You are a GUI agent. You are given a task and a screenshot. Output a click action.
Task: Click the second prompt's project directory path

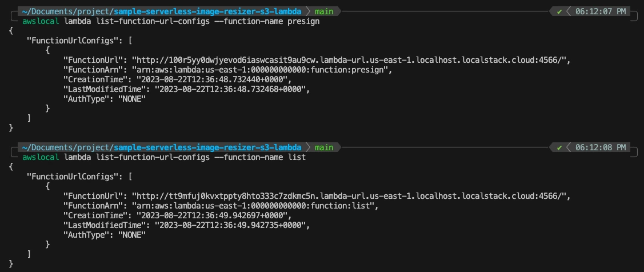(162, 147)
